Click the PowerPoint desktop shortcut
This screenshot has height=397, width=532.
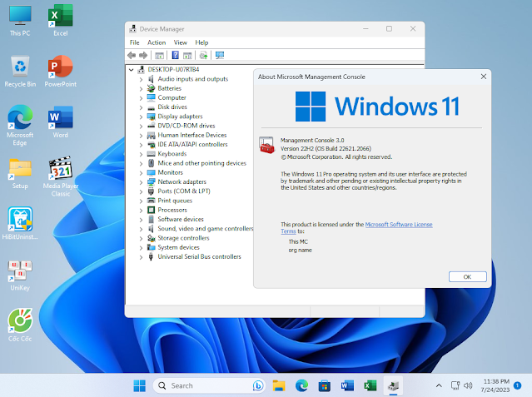click(x=60, y=67)
